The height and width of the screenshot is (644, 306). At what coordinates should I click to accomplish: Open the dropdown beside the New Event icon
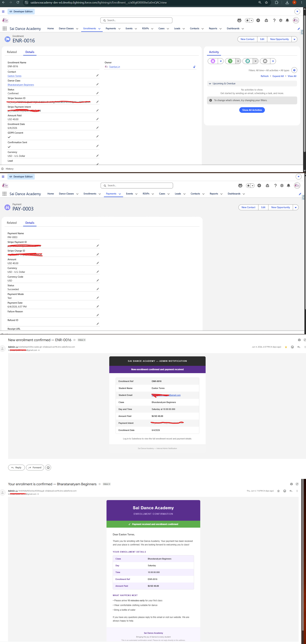(221, 61)
